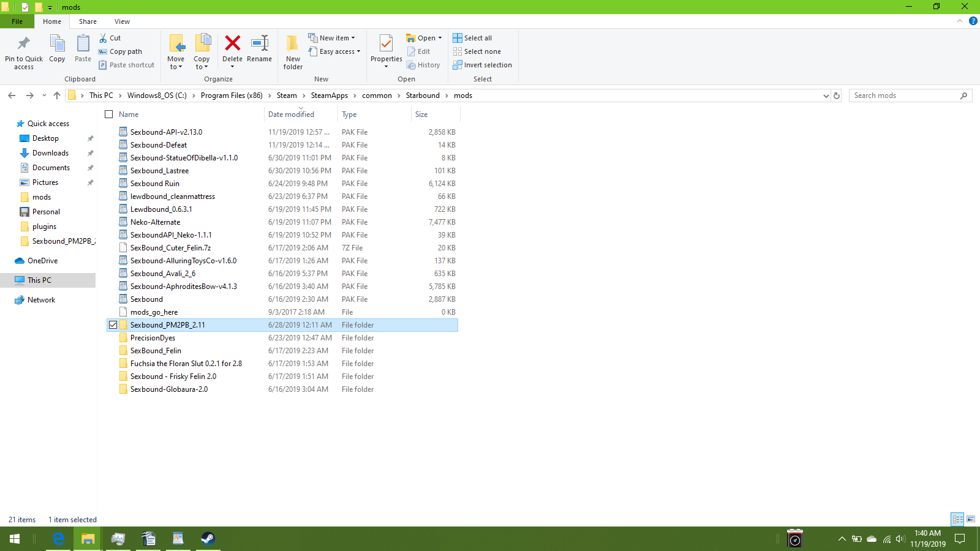980x551 pixels.
Task: Open the New item dropdown
Action: 331,38
